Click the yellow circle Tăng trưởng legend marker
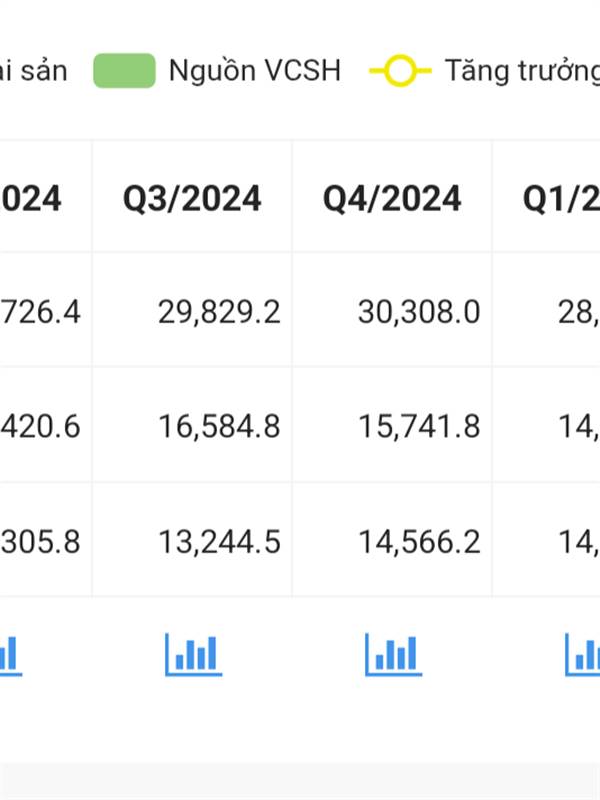Screen dimensions: 600x800 click(400, 71)
